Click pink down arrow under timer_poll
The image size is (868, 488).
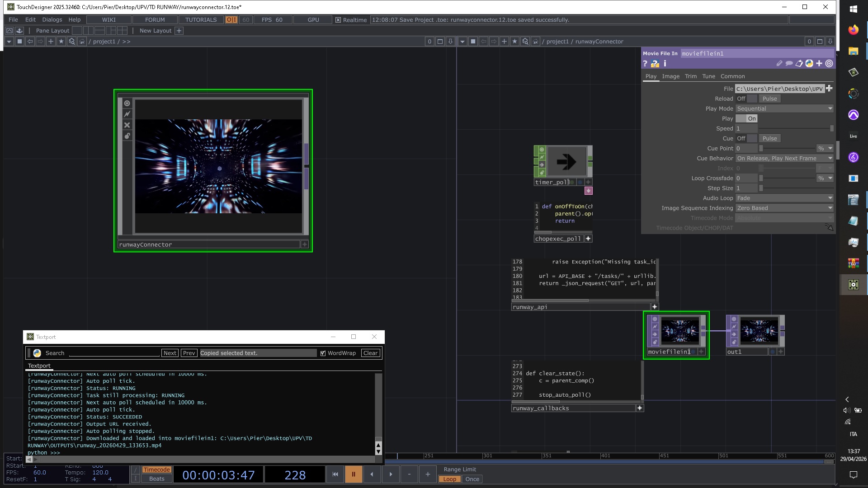tap(588, 191)
